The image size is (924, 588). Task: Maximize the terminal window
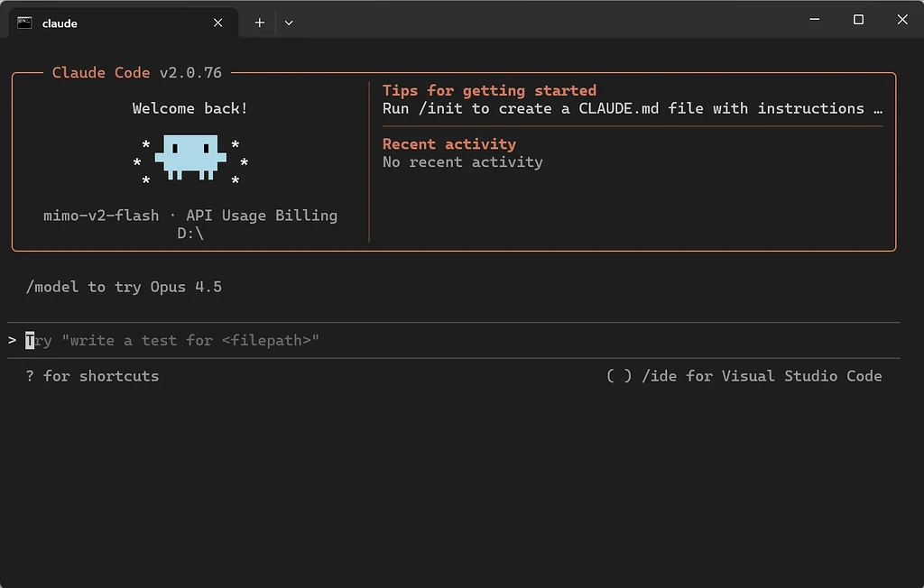[x=858, y=20]
